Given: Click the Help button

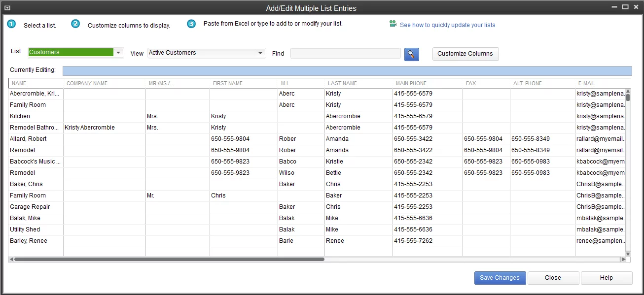Looking at the screenshot, I should click(606, 277).
